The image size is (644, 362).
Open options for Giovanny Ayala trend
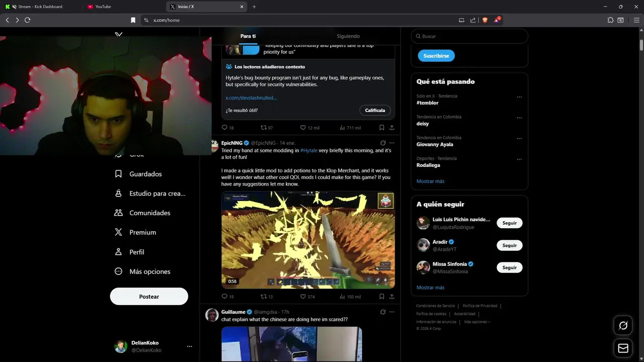click(519, 139)
